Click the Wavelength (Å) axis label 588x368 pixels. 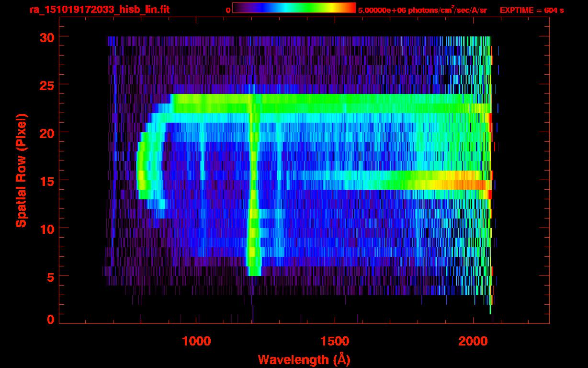coord(301,359)
